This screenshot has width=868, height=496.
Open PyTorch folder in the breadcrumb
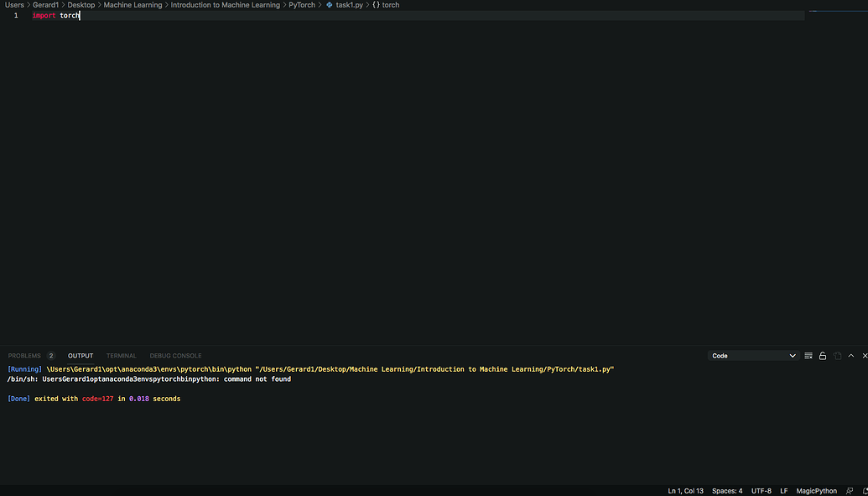click(302, 5)
